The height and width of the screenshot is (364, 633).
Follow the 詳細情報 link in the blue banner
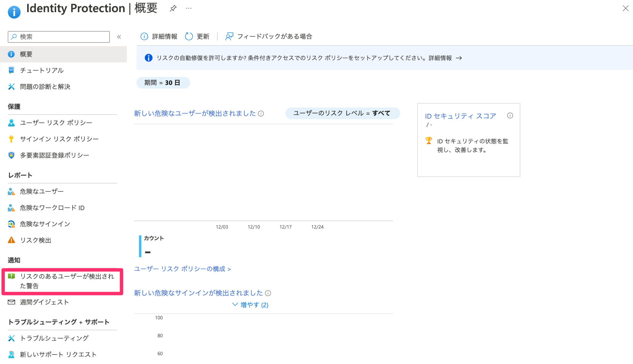(x=440, y=58)
